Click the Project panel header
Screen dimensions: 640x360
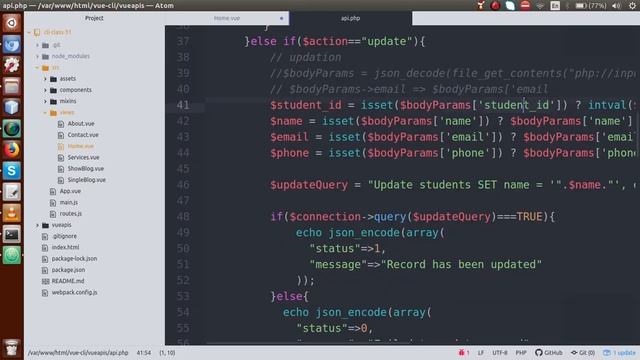pos(94,18)
